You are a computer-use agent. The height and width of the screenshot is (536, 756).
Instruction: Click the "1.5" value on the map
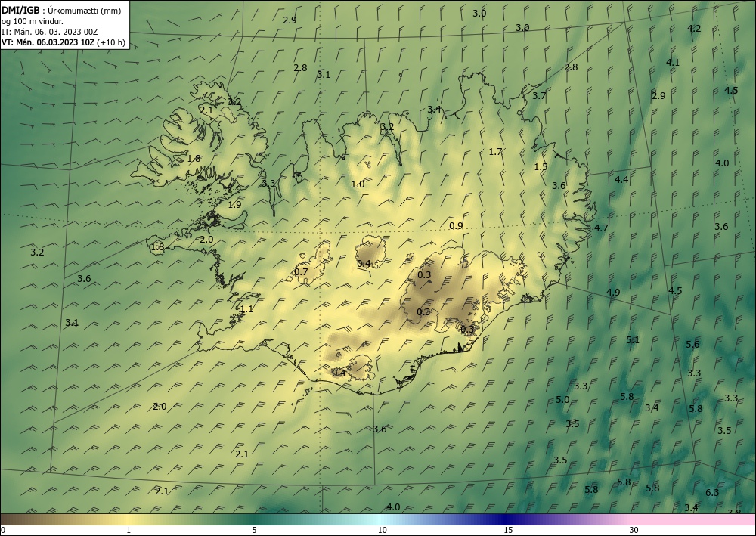541,167
